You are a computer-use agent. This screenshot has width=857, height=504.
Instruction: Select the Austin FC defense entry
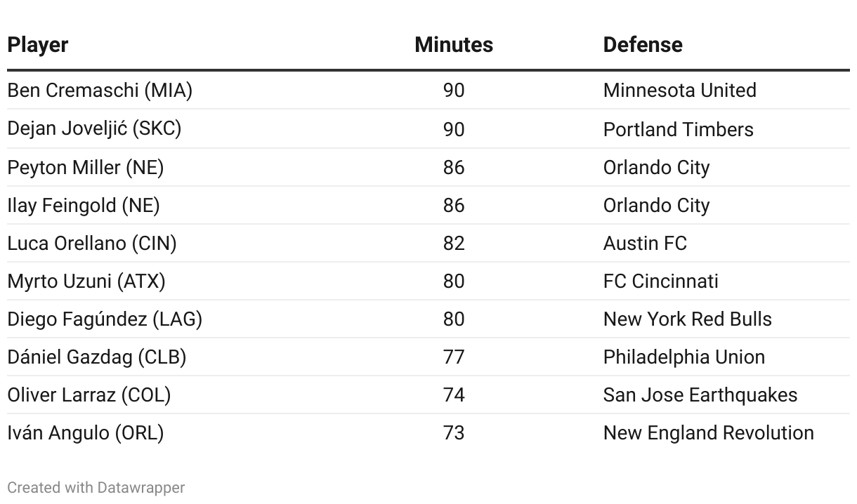[x=645, y=244]
